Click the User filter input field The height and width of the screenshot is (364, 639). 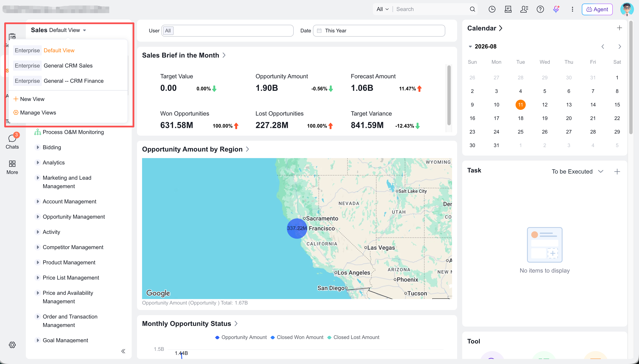(227, 31)
